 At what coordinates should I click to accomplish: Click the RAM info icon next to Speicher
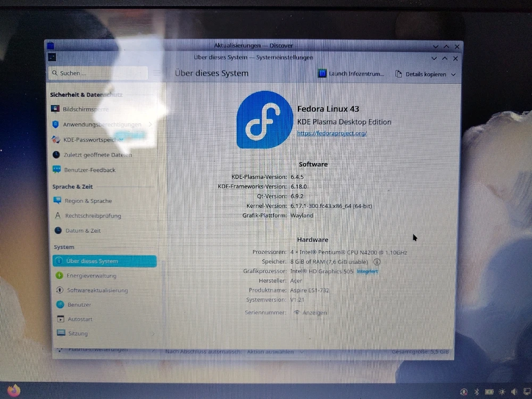[x=377, y=262]
